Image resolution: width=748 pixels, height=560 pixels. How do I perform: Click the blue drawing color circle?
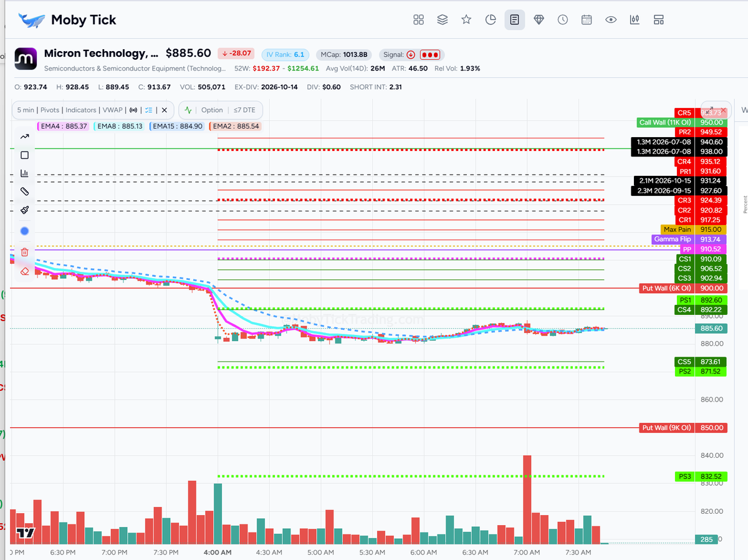(x=25, y=231)
